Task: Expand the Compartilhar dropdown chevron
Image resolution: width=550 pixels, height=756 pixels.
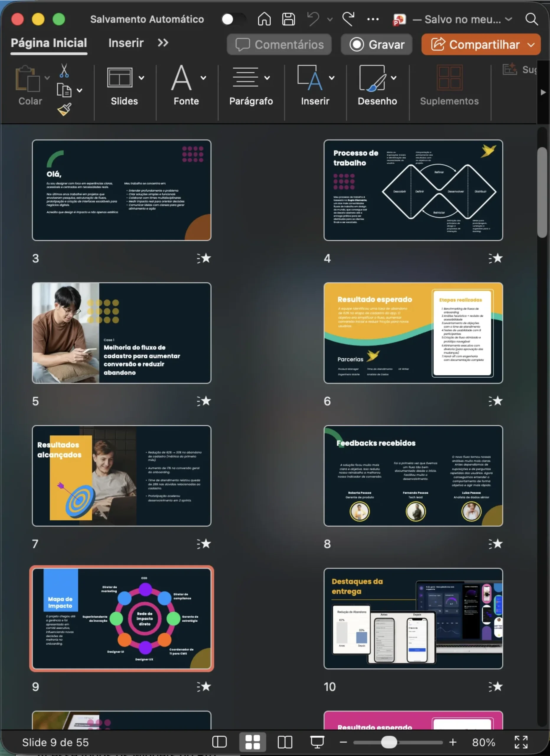Action: (531, 45)
